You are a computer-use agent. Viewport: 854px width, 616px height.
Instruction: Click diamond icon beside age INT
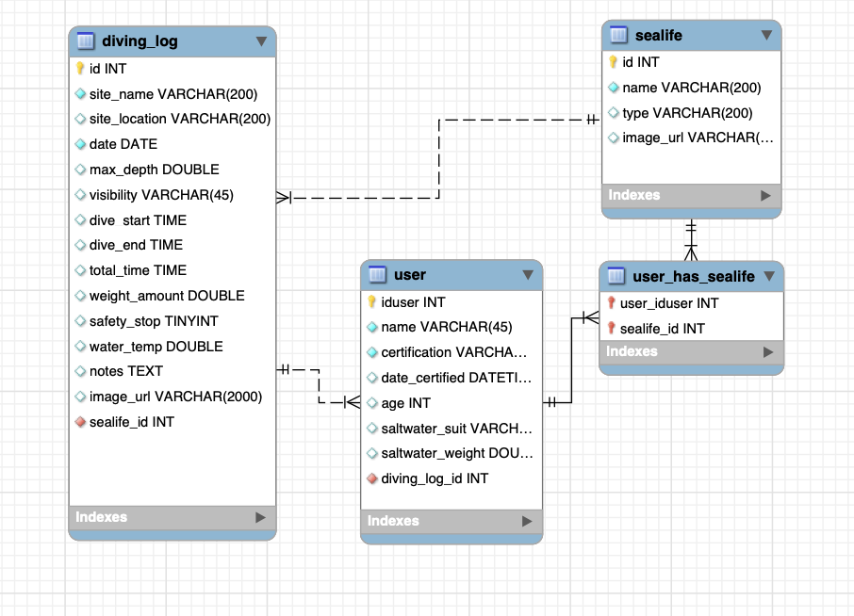(x=372, y=403)
